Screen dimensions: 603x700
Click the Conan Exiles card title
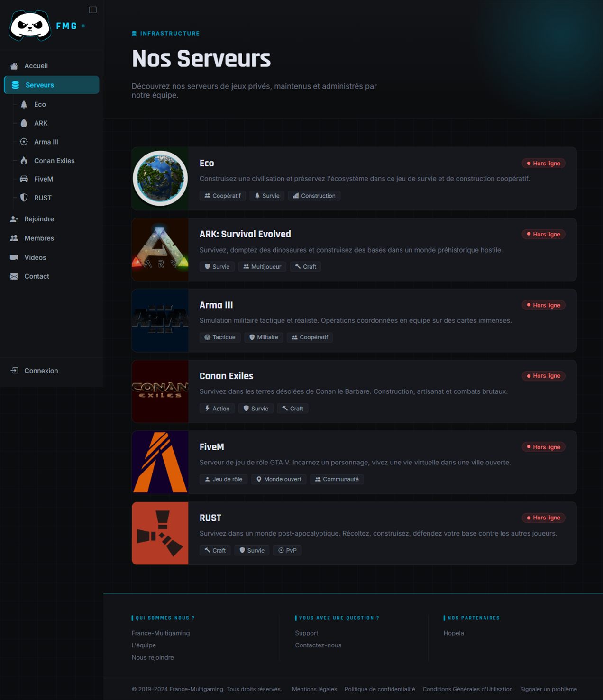tap(226, 376)
